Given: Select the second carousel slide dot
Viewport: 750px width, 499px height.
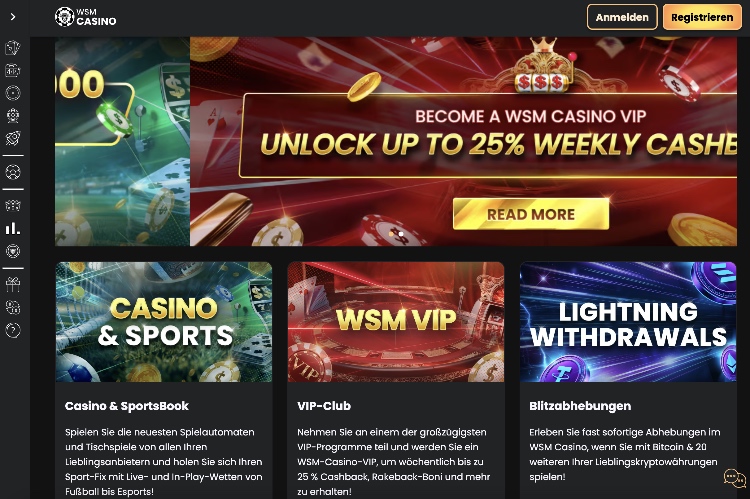Looking at the screenshot, I should pos(401,234).
